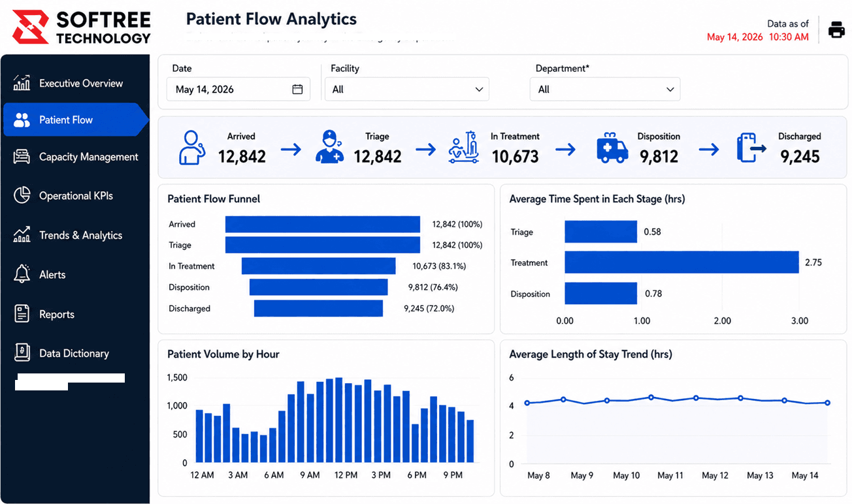Image resolution: width=852 pixels, height=504 pixels.
Task: Click the In Treatment value 10,673
Action: [516, 157]
